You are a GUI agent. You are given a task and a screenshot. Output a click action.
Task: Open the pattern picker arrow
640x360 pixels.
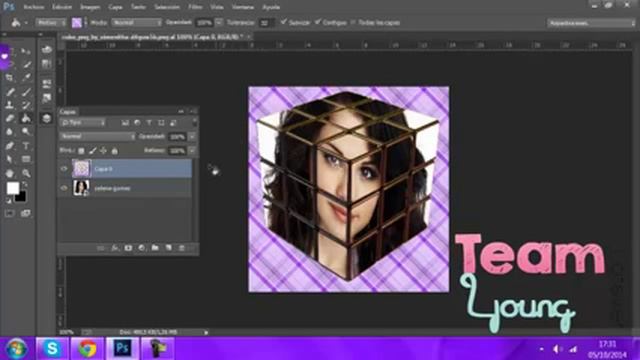(85, 23)
